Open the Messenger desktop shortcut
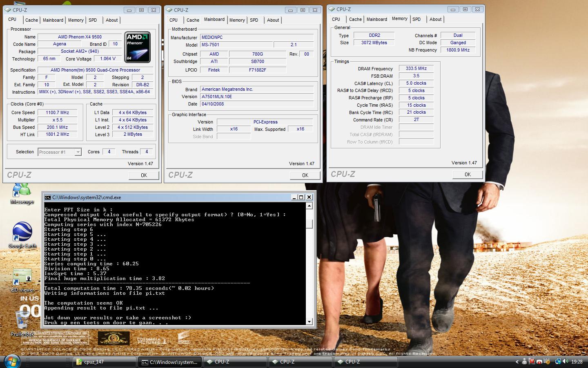Screen dimensions: 588x368 click(22, 194)
